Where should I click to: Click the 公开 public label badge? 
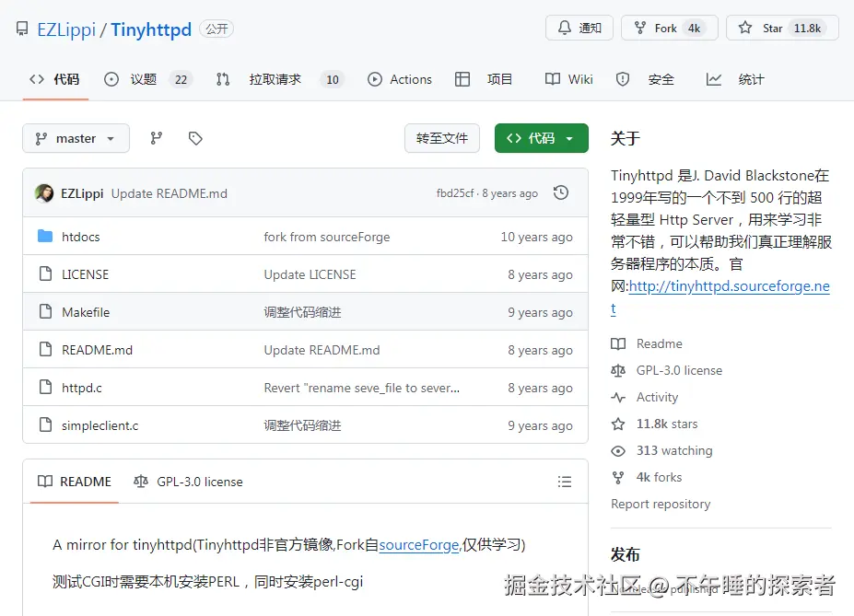(216, 29)
